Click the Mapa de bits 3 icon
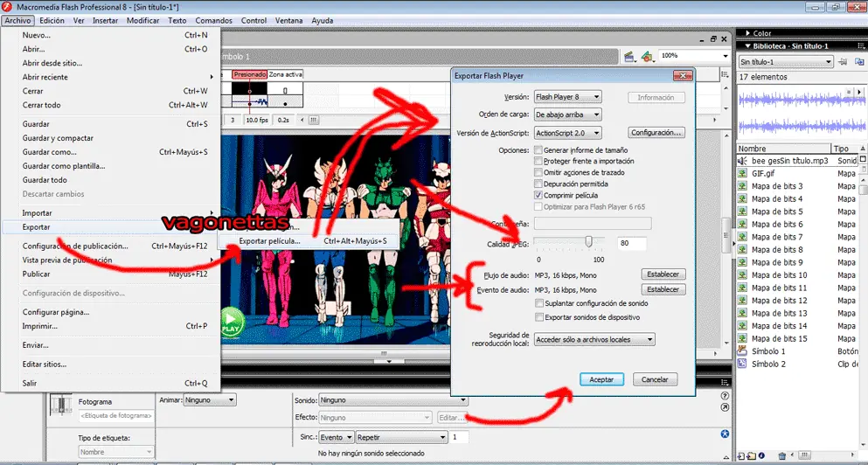Screen dimensions: 868x465 [743, 186]
